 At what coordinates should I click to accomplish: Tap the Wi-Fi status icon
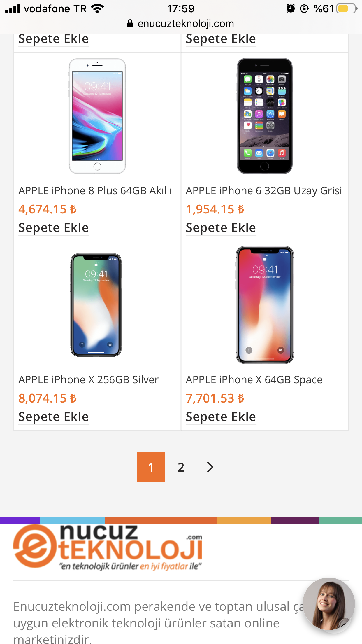97,8
